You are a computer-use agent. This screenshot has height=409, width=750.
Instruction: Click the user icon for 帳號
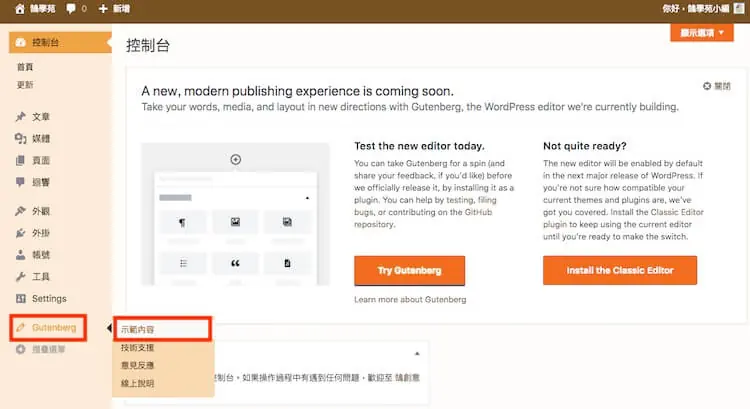click(21, 254)
